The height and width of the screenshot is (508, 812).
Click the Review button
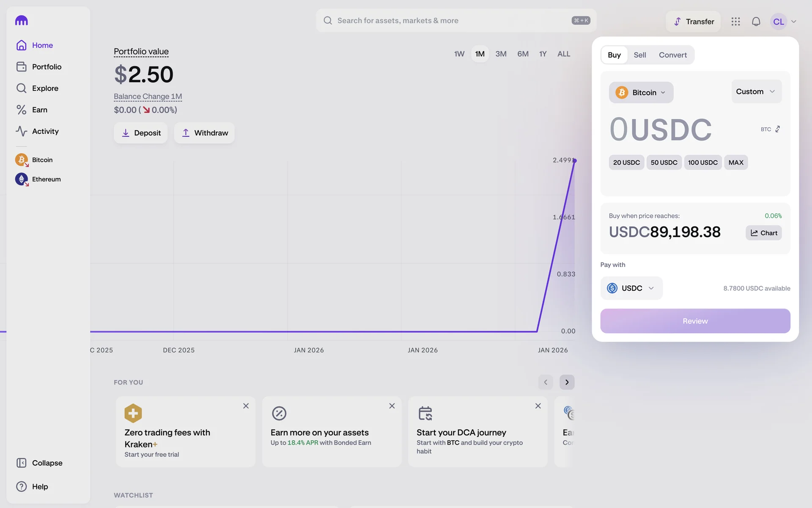click(695, 321)
